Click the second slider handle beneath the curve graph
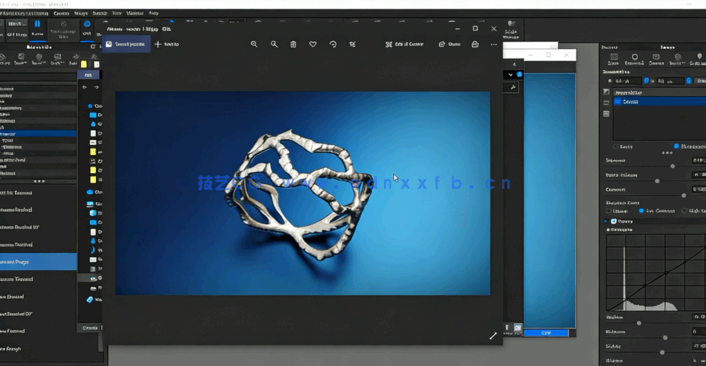This screenshot has height=366, width=706. [665, 337]
